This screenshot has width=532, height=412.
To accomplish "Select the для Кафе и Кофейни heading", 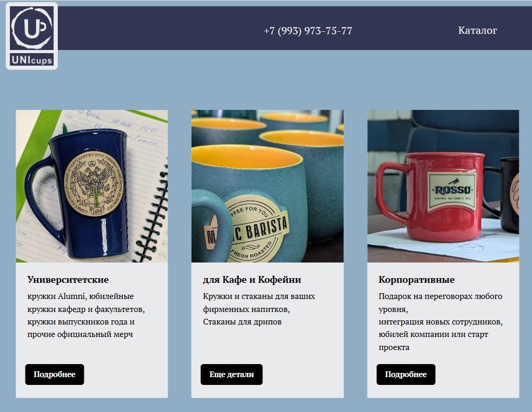I will 252,280.
